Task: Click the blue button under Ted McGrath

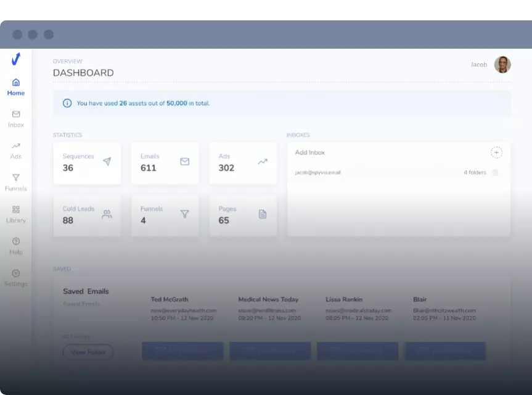Action: [x=182, y=351]
